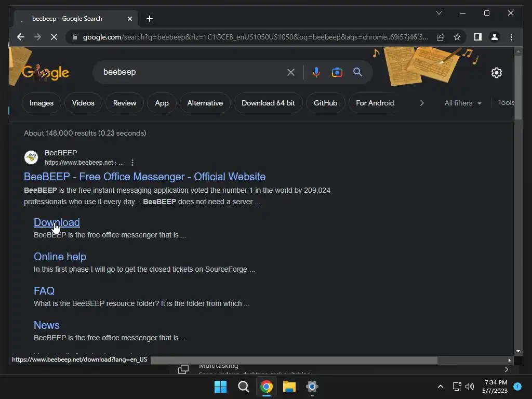532x399 pixels.
Task: Stop loading the page
Action: coord(54,37)
